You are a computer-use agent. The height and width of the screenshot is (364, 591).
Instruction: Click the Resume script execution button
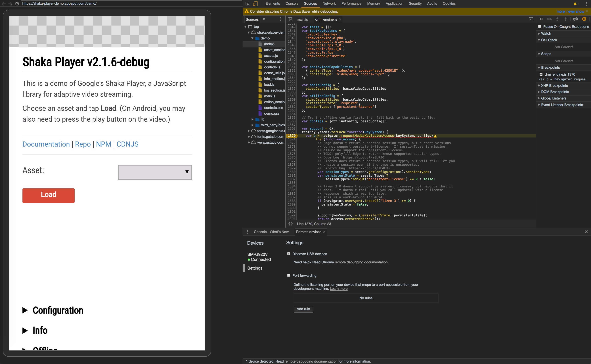pos(541,19)
